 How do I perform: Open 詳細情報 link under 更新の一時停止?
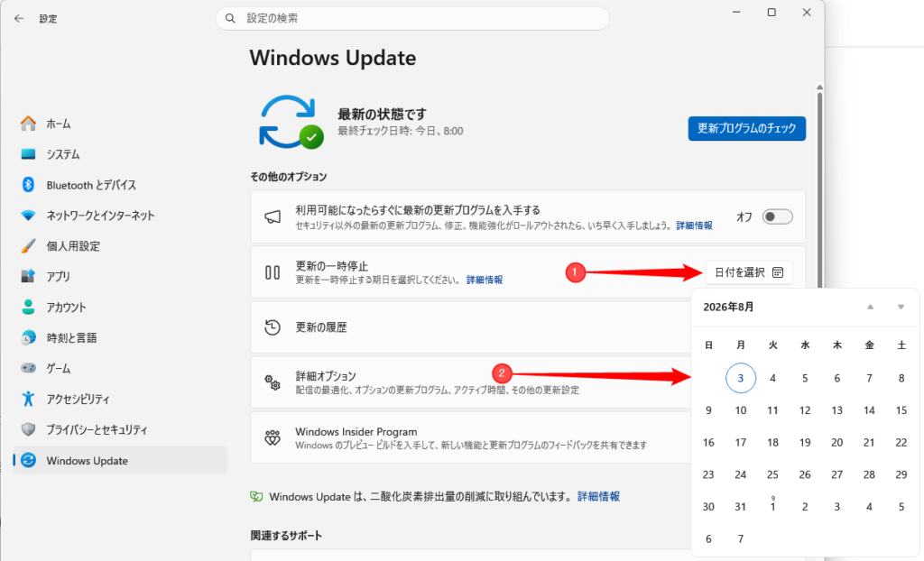tap(485, 280)
